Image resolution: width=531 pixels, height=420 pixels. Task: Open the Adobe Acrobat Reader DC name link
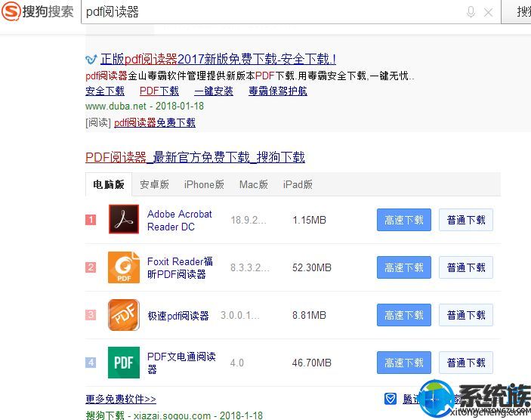click(180, 220)
